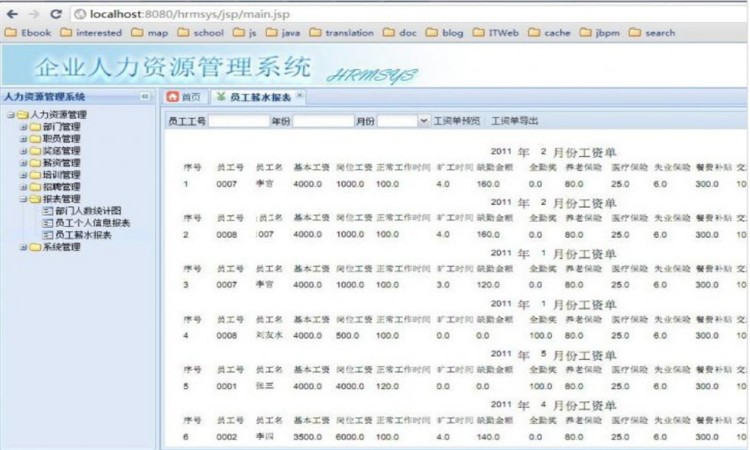Reload the page with the refresh icon
This screenshot has height=450, width=750.
point(56,14)
